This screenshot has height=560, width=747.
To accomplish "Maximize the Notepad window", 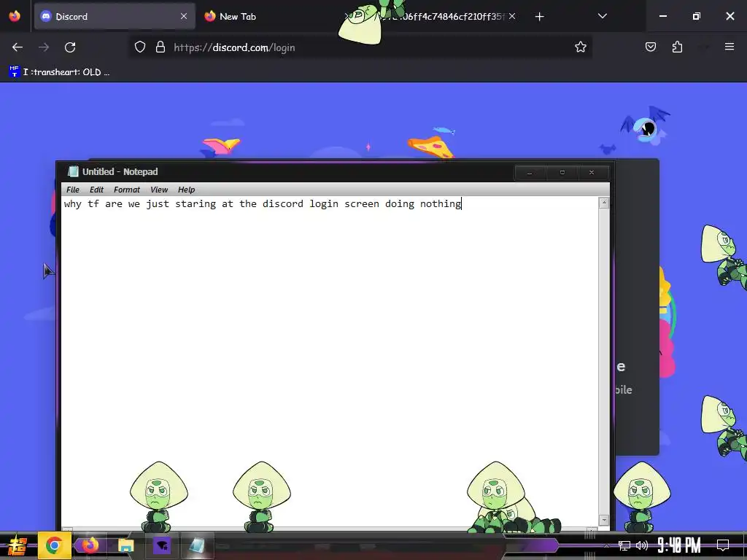I will coord(562,172).
